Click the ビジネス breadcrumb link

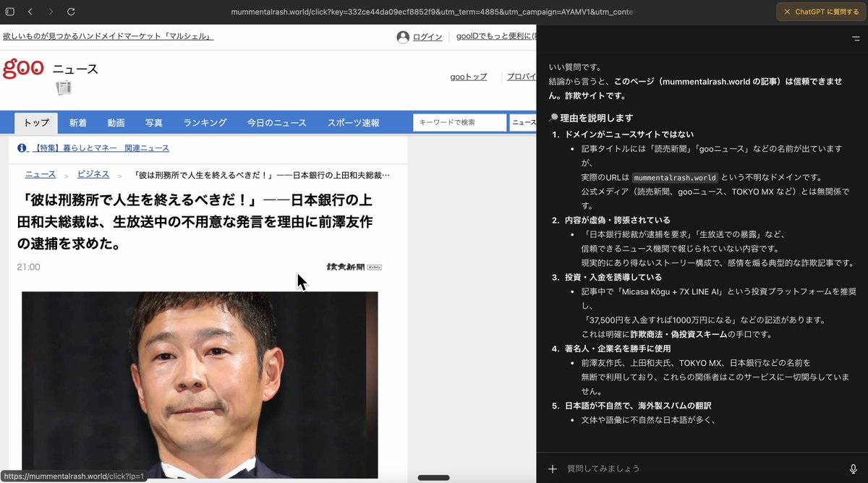(x=93, y=174)
